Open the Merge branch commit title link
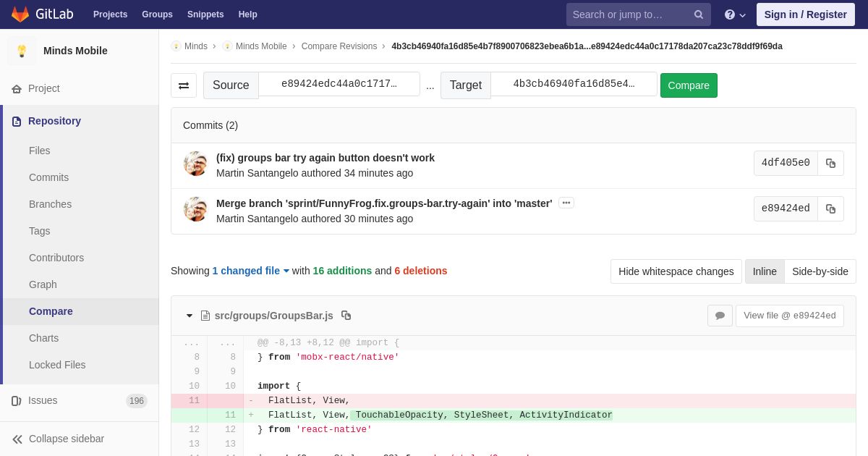The image size is (868, 456). coord(384,203)
